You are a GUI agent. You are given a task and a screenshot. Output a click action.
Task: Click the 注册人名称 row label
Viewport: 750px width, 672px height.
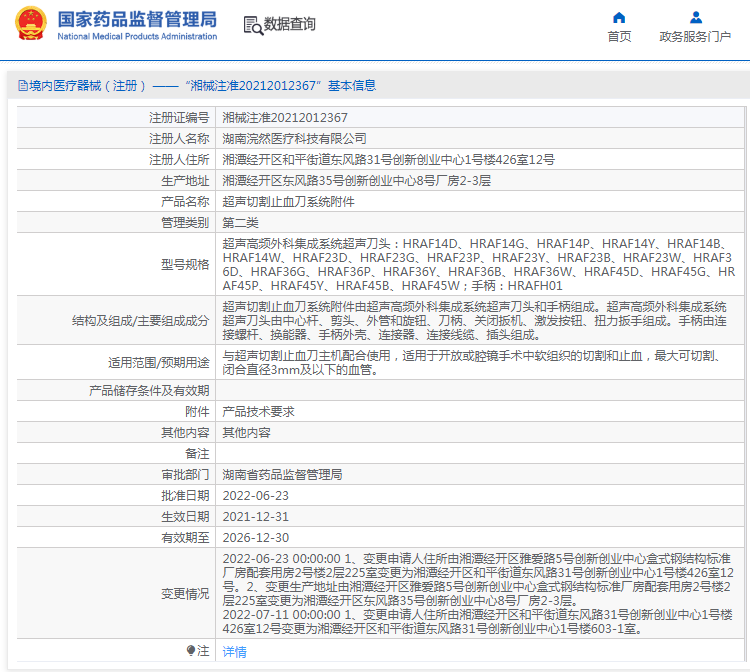179,139
